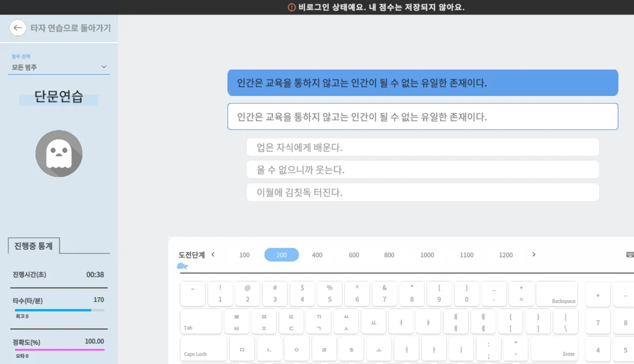Click the Tab key on virtual keyboard

pos(201,321)
